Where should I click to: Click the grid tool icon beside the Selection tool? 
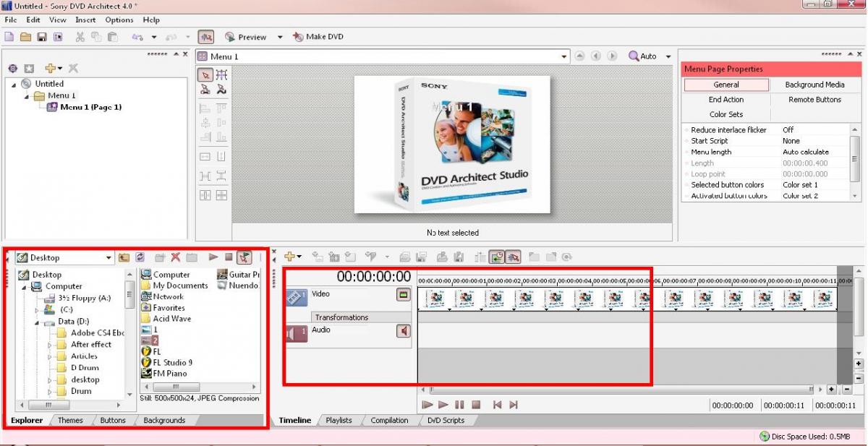(x=221, y=74)
